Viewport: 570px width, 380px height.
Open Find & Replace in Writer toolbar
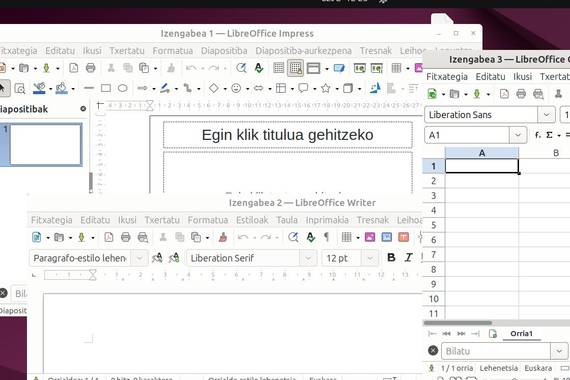(x=293, y=237)
